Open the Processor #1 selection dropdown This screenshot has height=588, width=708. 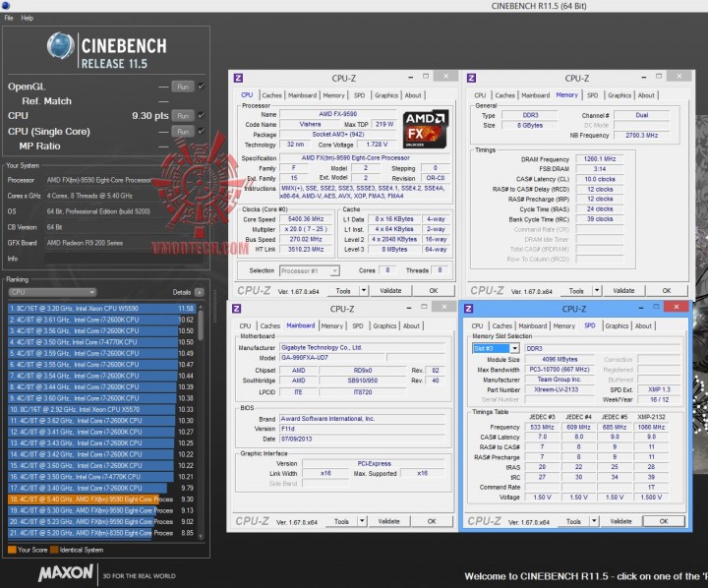coord(310,271)
